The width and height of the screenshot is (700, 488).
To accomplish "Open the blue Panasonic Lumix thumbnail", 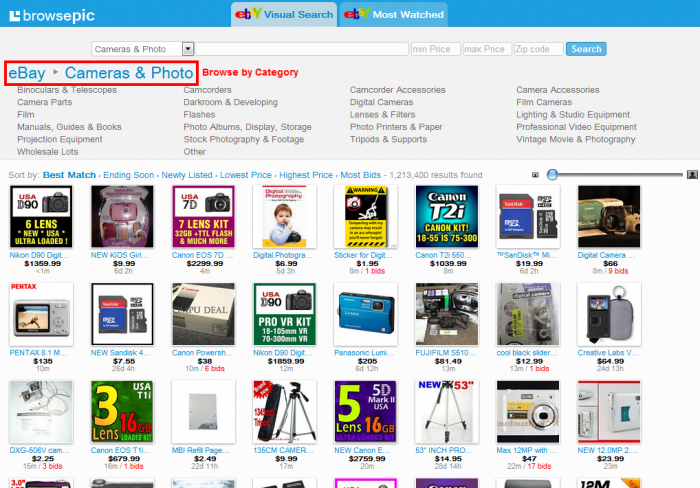I will click(x=366, y=314).
